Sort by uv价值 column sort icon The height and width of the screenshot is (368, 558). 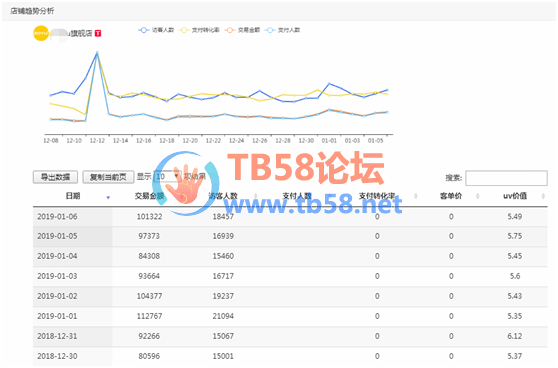click(543, 196)
